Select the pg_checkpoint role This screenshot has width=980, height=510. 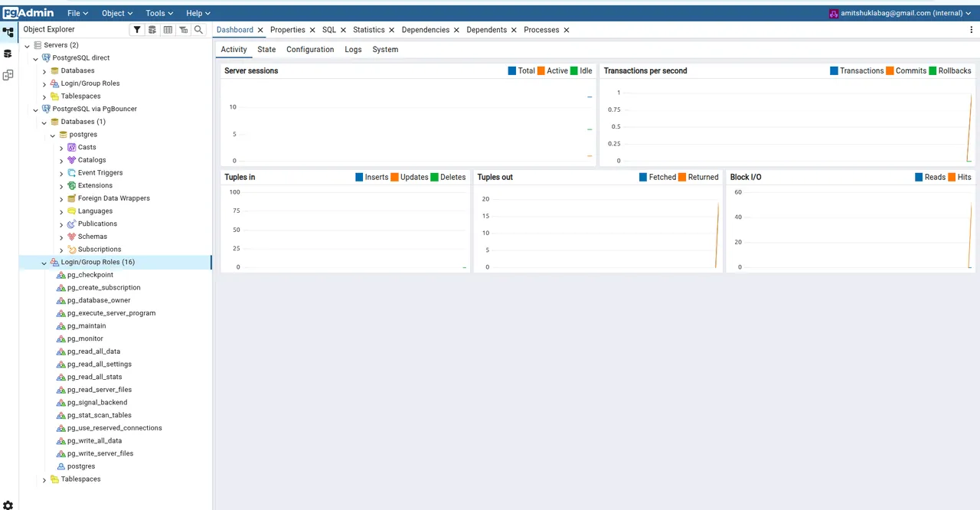click(90, 275)
